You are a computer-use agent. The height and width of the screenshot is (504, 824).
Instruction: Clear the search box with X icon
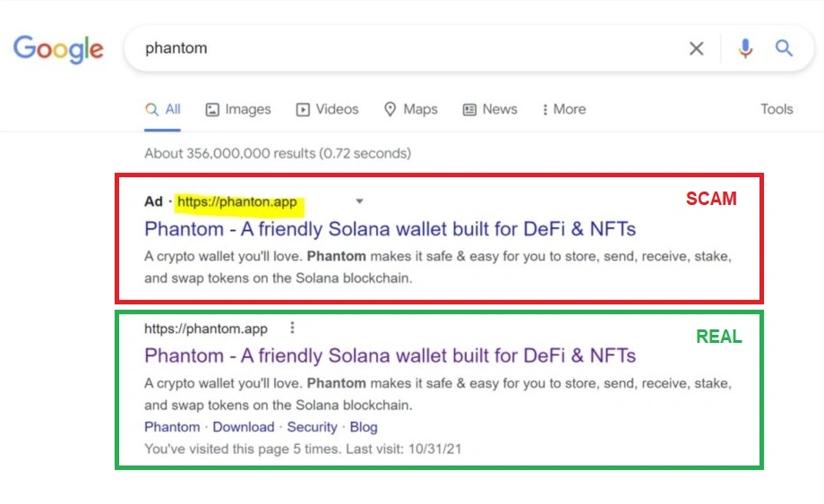click(x=696, y=48)
